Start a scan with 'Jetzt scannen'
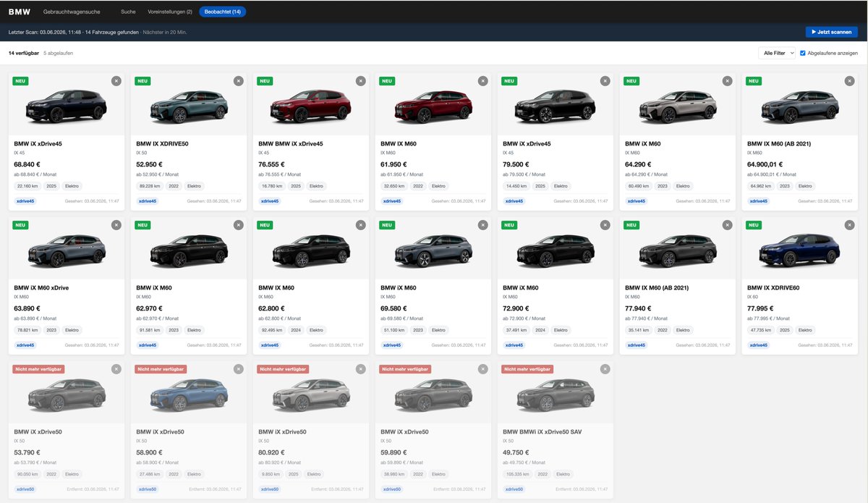 coord(832,32)
